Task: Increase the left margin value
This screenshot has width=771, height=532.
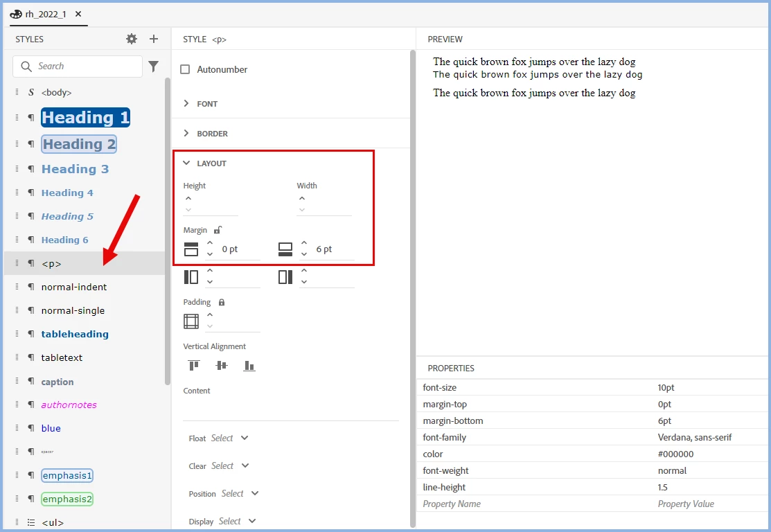Action: pos(210,270)
